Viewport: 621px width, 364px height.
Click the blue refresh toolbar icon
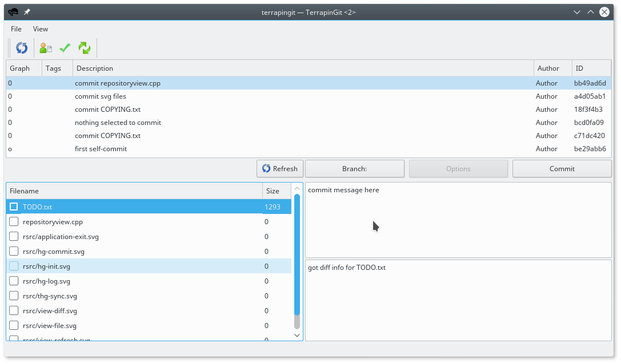[x=22, y=48]
